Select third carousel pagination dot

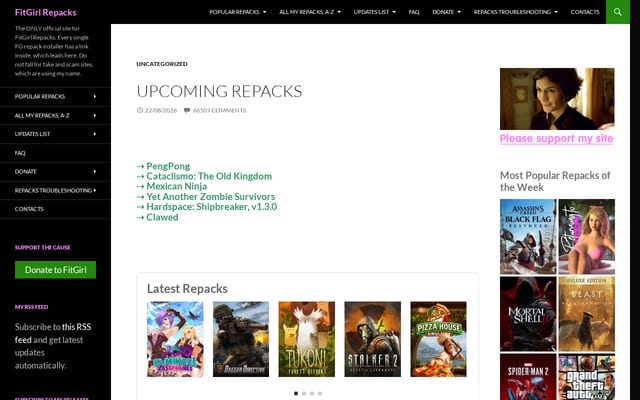pos(312,393)
